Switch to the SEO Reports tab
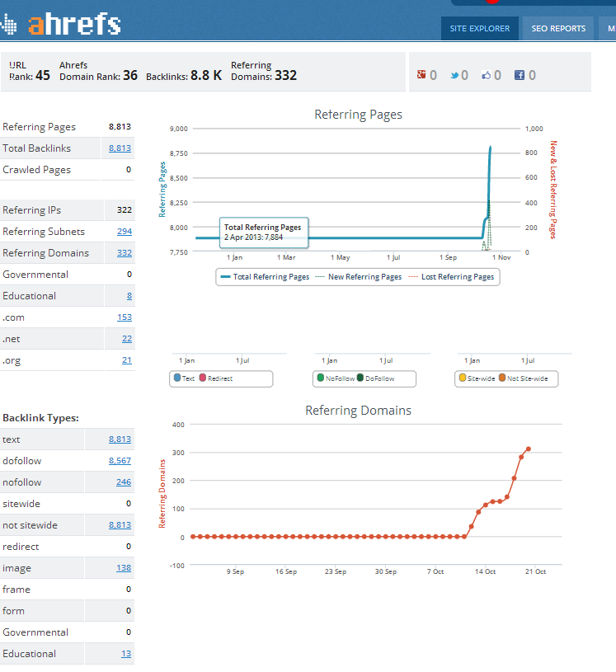Viewport: 616px width, 672px height. 558,28
